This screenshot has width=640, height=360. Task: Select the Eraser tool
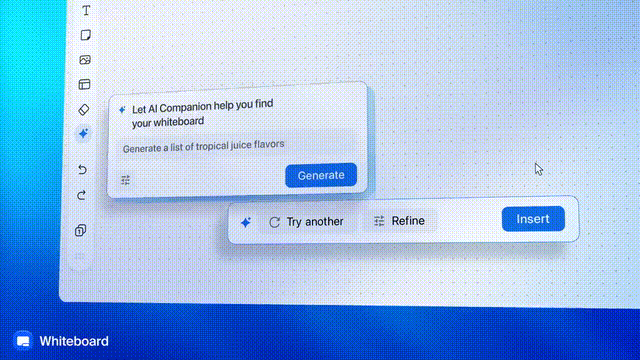pos(84,109)
